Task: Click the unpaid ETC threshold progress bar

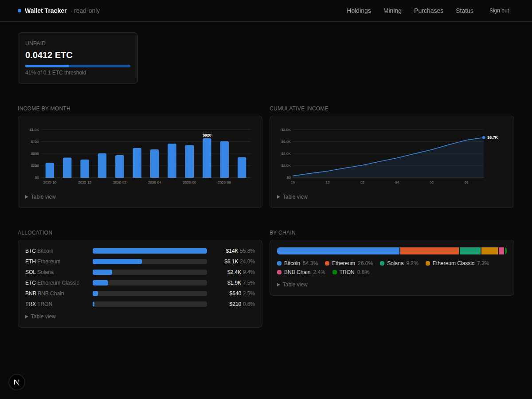Action: click(78, 66)
